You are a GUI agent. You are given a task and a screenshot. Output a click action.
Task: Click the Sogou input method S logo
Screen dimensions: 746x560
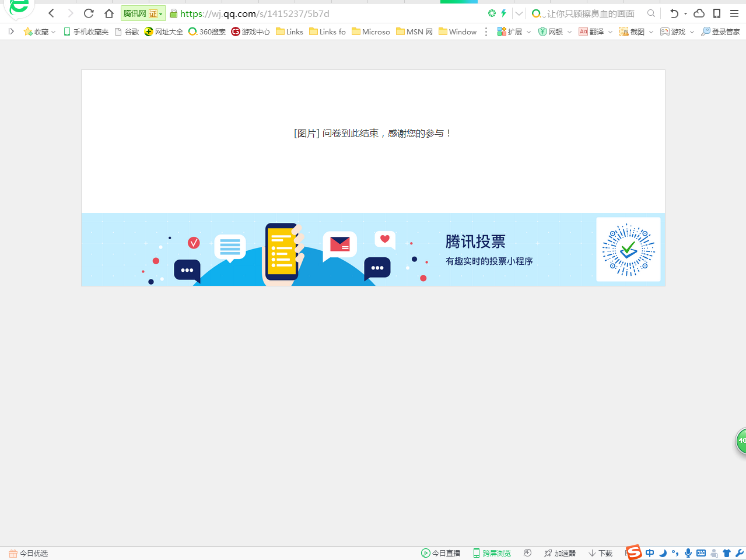634,552
